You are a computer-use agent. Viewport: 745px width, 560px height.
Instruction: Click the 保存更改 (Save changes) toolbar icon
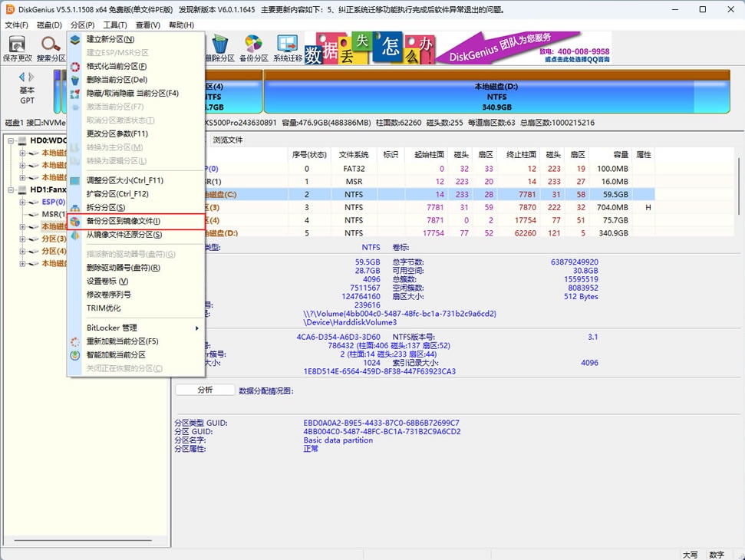point(18,47)
